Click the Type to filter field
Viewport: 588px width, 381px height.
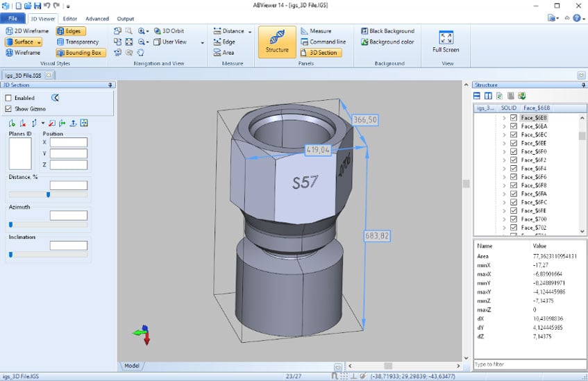tap(530, 364)
